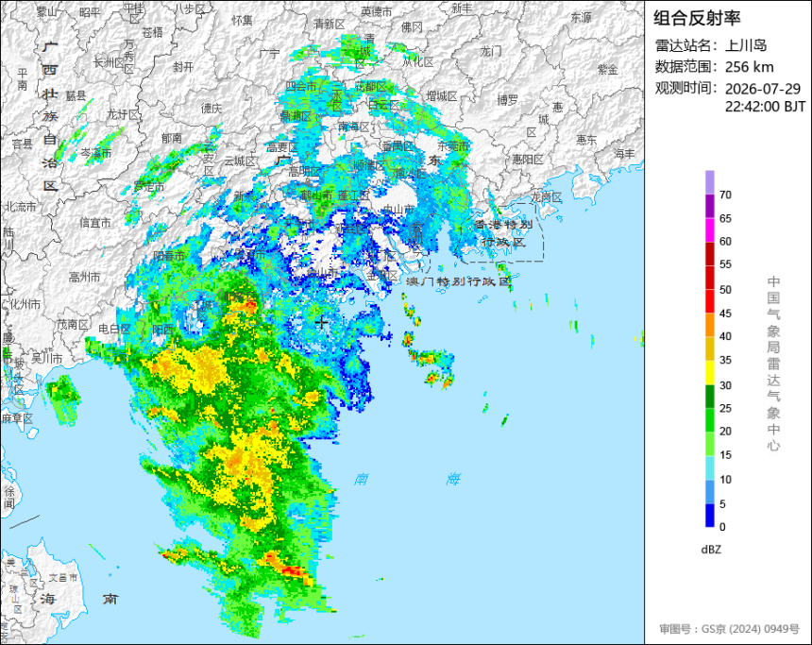Screen dimensions: 812x645
Task: Click the purple 70 dBZ legend swatch
Action: [x=709, y=182]
